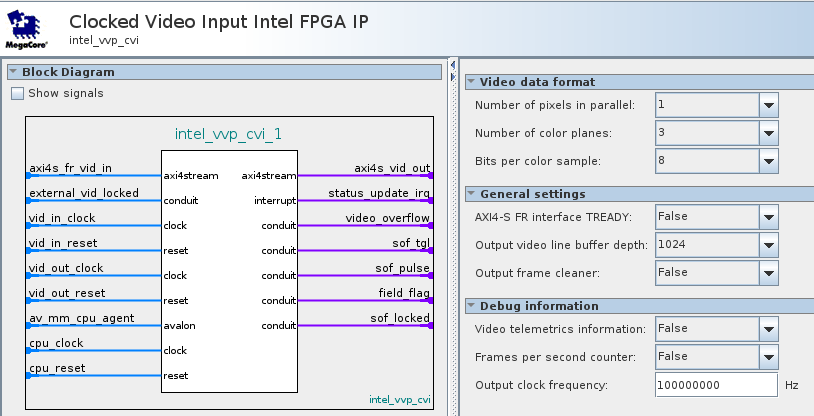Select the axi4s_fr_vid_in port
Screen dimensions: 814x416
71,168
